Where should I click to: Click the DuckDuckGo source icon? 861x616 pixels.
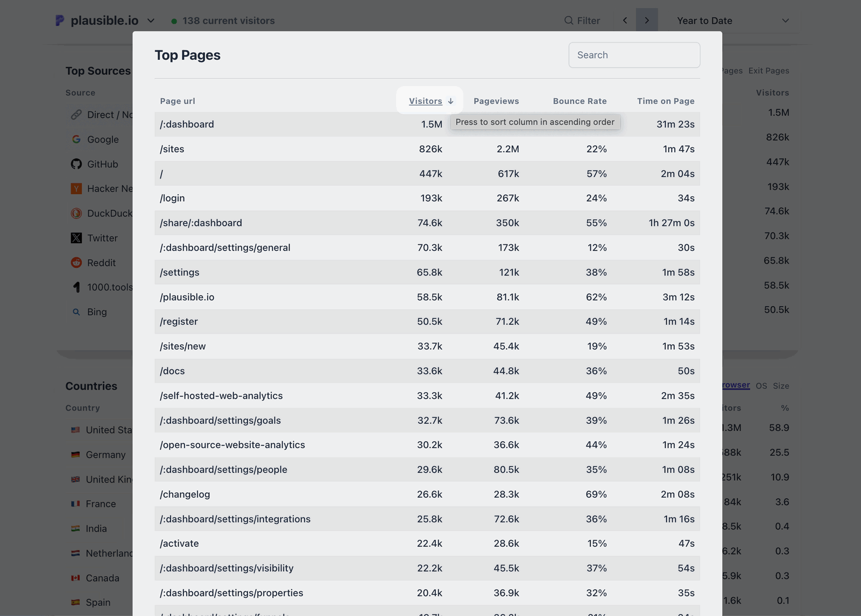(x=76, y=213)
